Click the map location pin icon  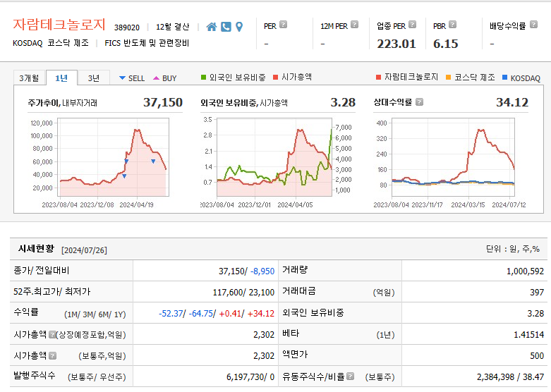pyautogui.click(x=239, y=27)
